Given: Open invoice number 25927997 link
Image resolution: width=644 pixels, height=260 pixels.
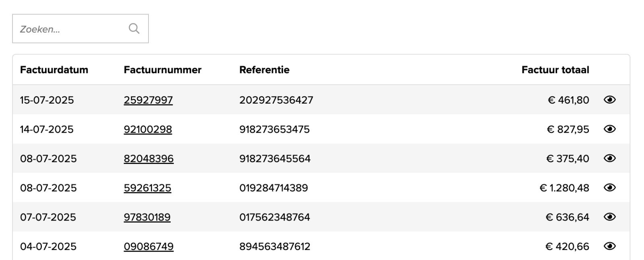Looking at the screenshot, I should click(x=148, y=100).
